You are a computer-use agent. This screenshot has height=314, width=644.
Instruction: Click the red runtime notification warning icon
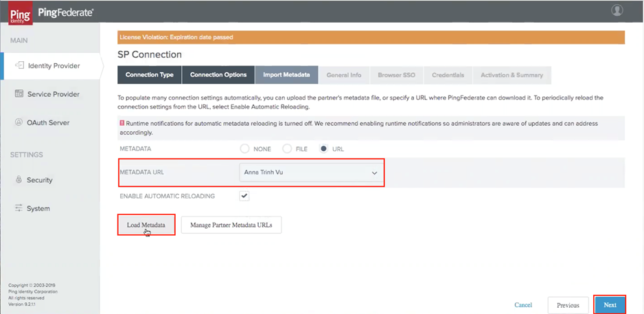click(121, 124)
